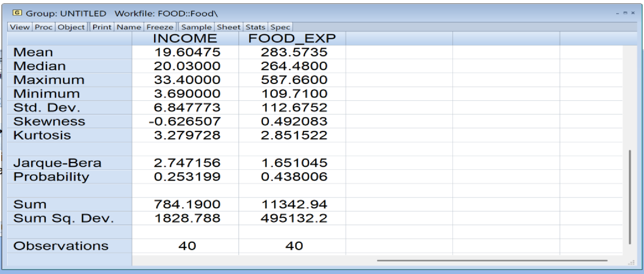Screen dimensions: 644x274
Task: Click the horizontal scrollbar thumb
Action: (492, 261)
